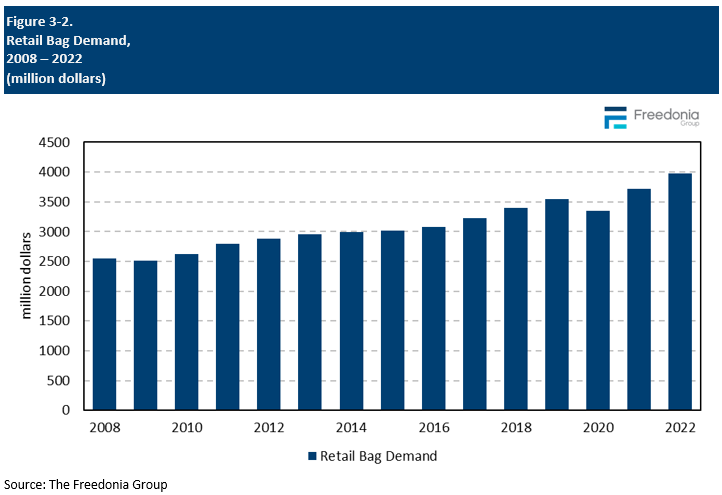722x495 pixels.
Task: Click the 2008 x-axis label
Action: click(x=105, y=427)
